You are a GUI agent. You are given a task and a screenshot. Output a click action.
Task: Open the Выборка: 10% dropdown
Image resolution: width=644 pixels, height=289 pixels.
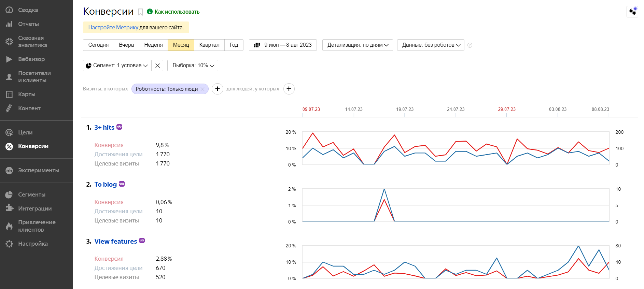point(193,66)
